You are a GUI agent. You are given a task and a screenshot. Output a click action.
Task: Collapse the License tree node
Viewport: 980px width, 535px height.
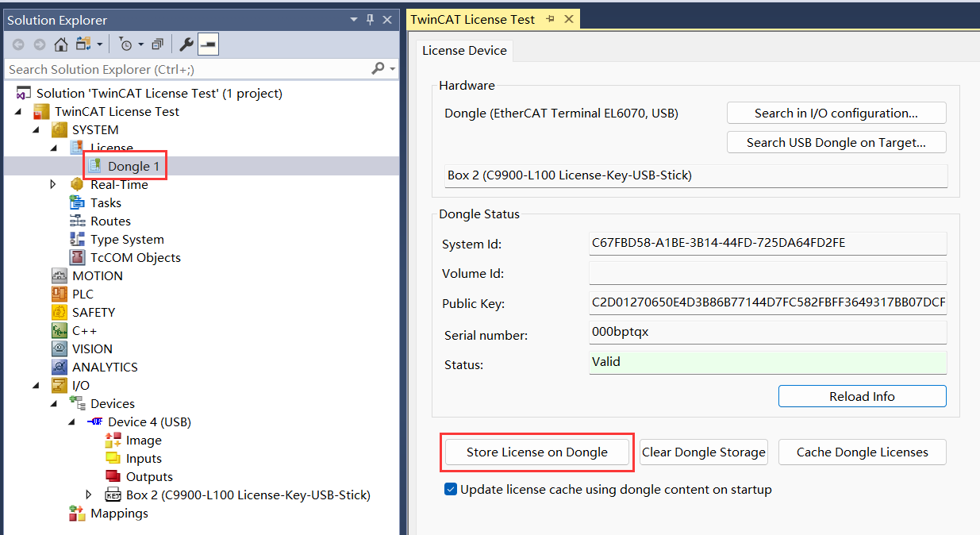coord(54,148)
